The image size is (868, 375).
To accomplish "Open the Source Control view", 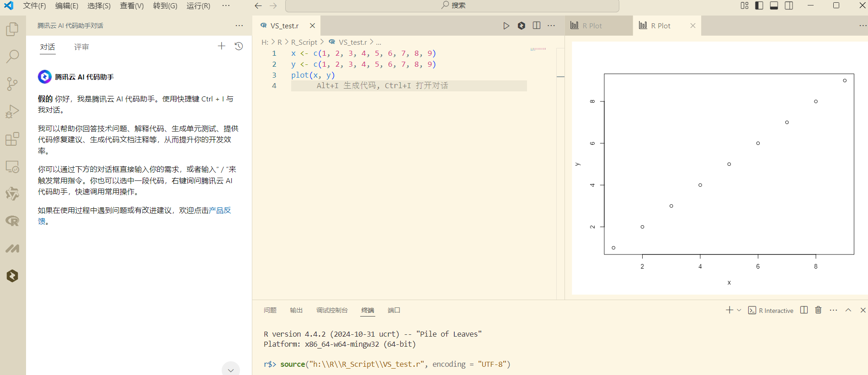I will (x=12, y=84).
